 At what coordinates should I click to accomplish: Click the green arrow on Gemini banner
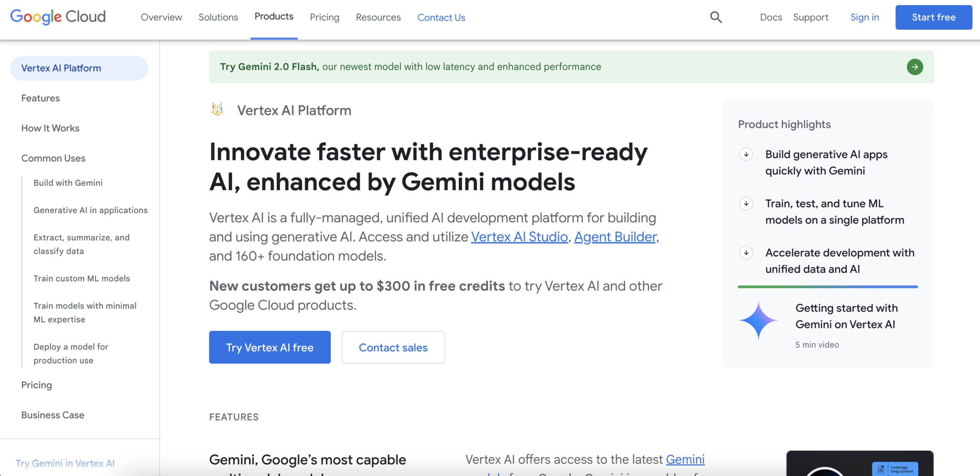pos(915,67)
